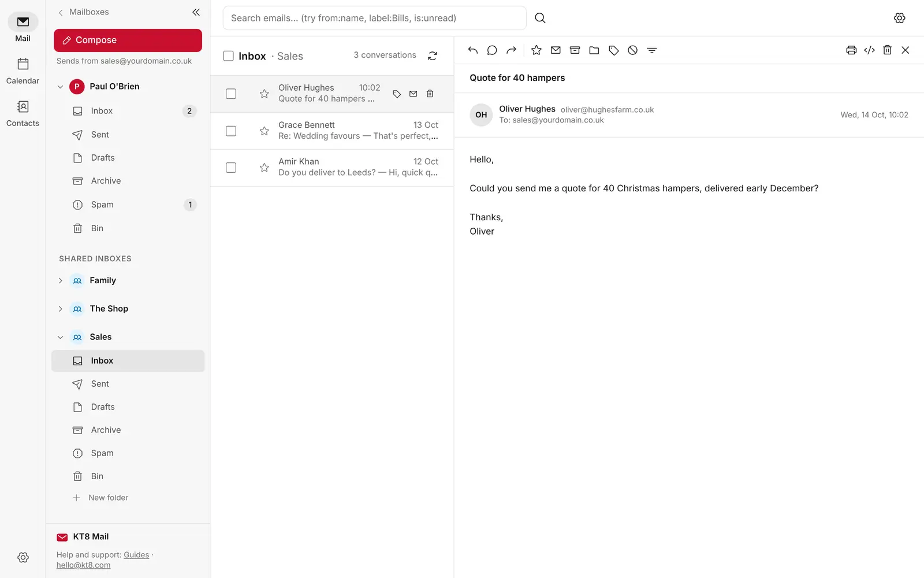Open the filter lines icon in message toolbar

click(x=652, y=50)
